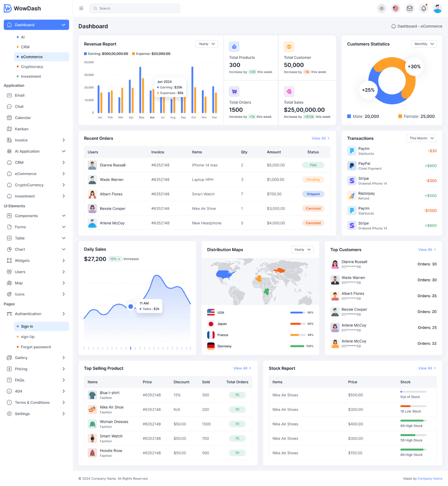
Task: Expand the Chart sidebar item
Action: coord(36,249)
